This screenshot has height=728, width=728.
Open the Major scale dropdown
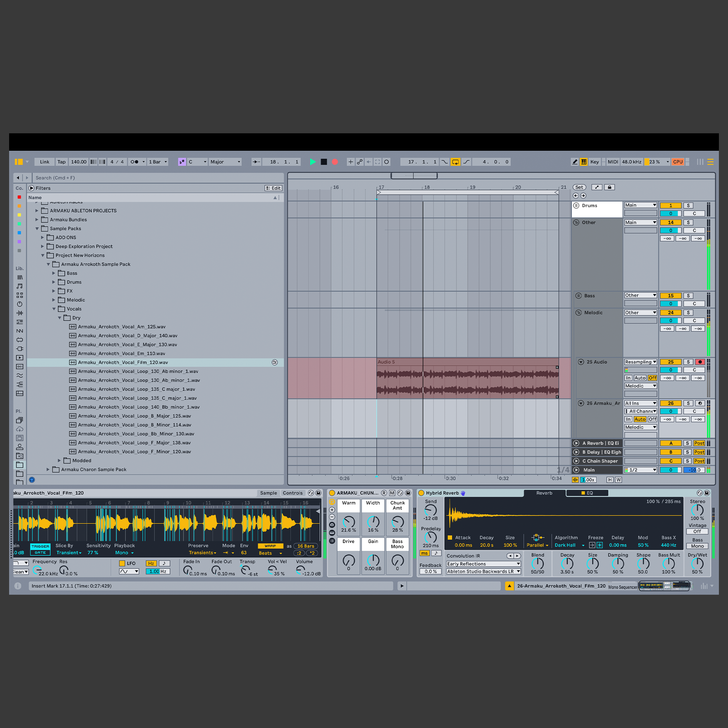click(225, 162)
